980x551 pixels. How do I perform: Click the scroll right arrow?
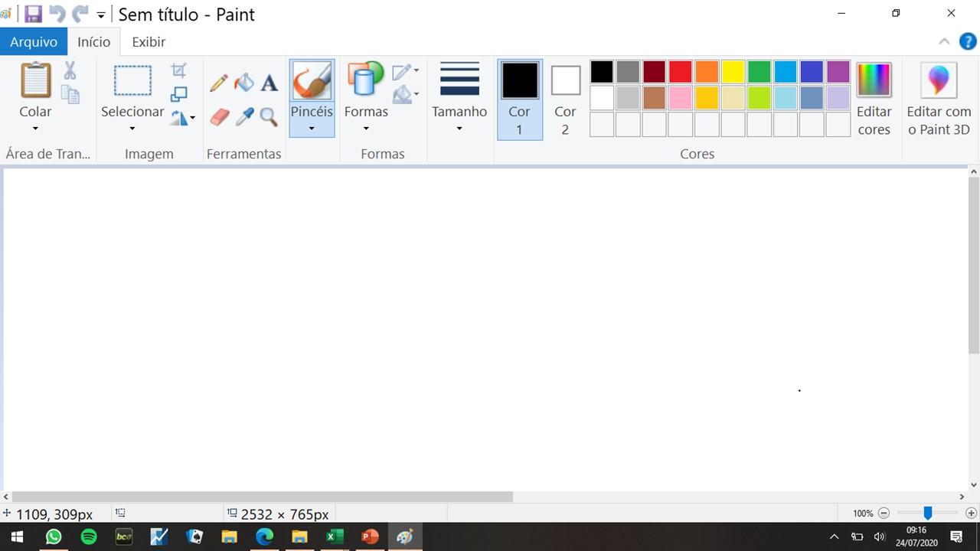coord(962,497)
